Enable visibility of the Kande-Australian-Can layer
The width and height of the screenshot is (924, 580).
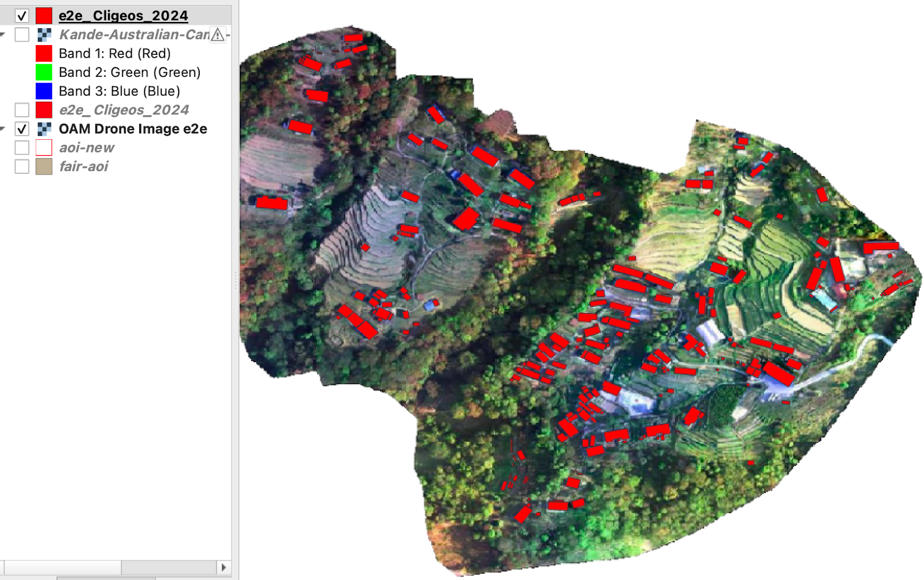coord(22,35)
